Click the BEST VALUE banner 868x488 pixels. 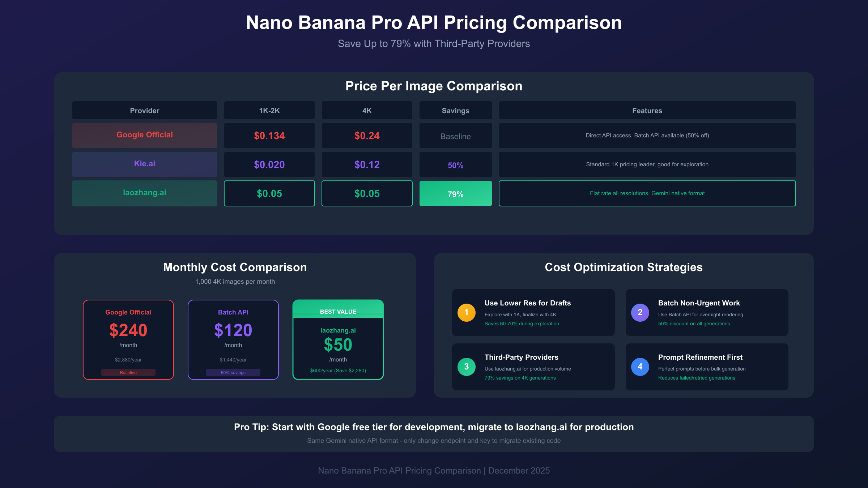[338, 311]
